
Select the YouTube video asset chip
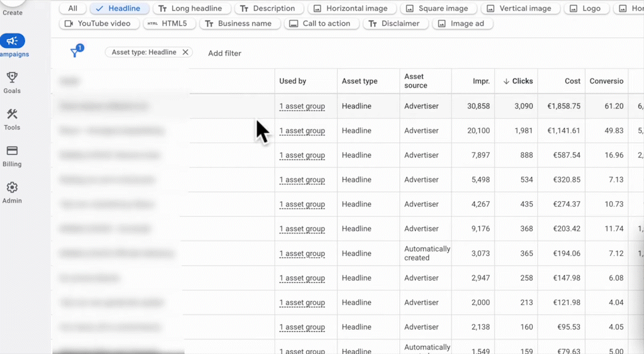coord(98,24)
